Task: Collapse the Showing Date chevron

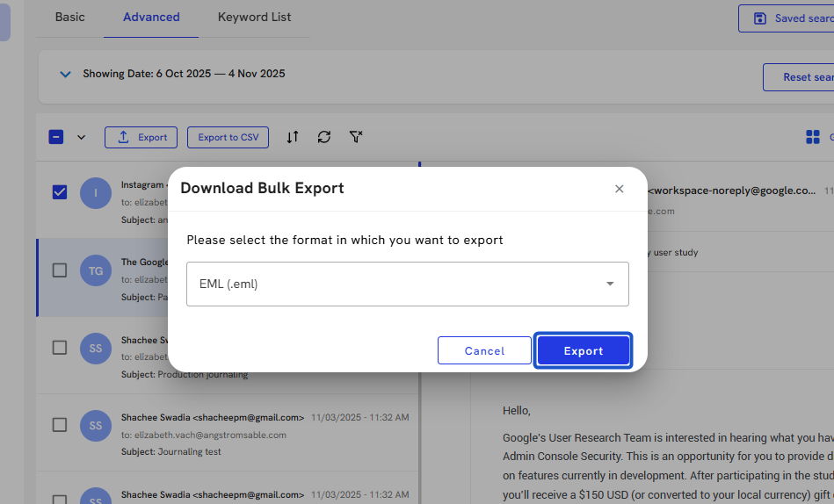Action: coord(65,75)
